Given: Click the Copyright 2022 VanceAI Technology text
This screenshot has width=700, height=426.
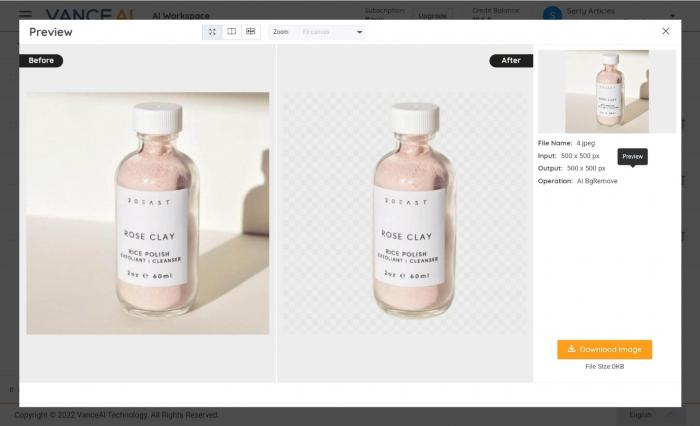Looking at the screenshot, I should (x=117, y=415).
